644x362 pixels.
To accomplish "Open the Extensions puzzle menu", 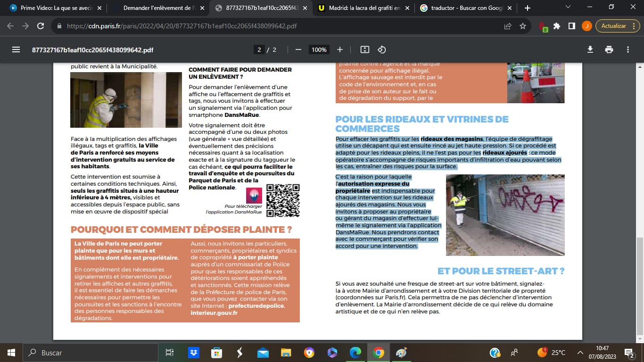I will click(x=557, y=26).
